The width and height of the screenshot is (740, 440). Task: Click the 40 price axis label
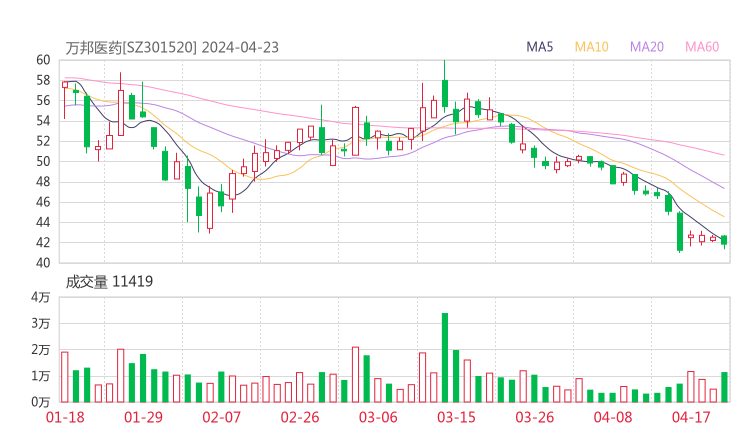click(x=43, y=263)
